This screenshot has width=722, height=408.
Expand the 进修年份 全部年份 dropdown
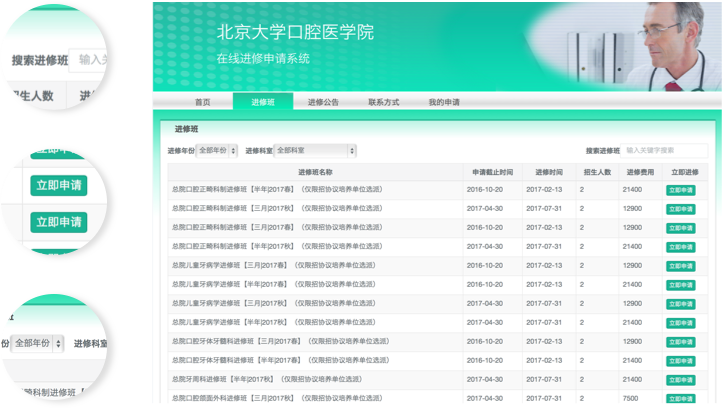click(x=217, y=151)
